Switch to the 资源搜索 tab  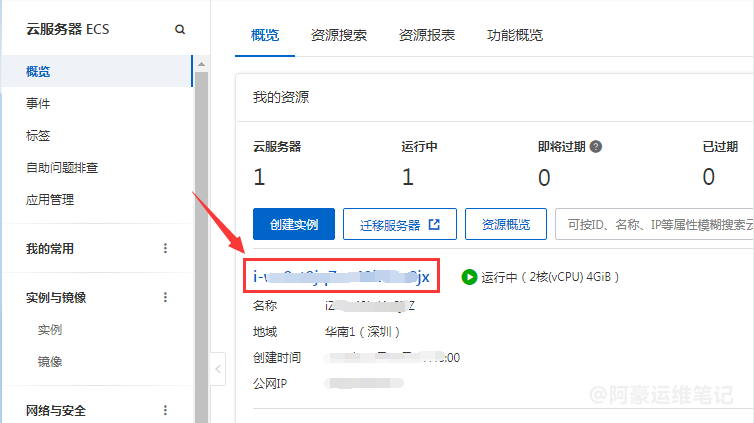click(x=339, y=35)
